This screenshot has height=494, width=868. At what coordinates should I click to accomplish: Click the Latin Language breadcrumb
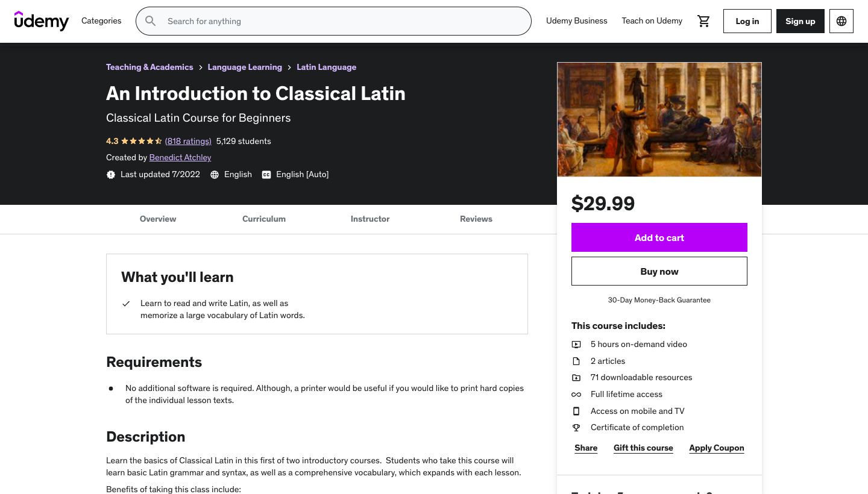pyautogui.click(x=326, y=67)
